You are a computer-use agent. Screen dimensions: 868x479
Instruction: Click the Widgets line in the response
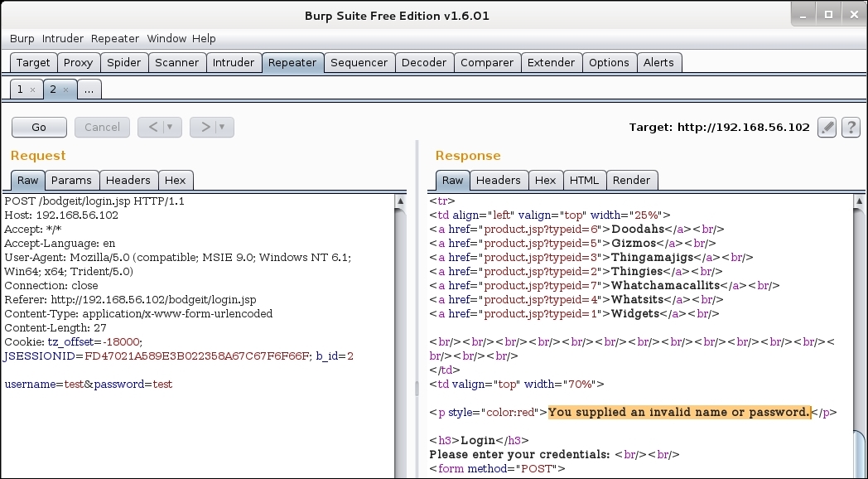coord(575,314)
